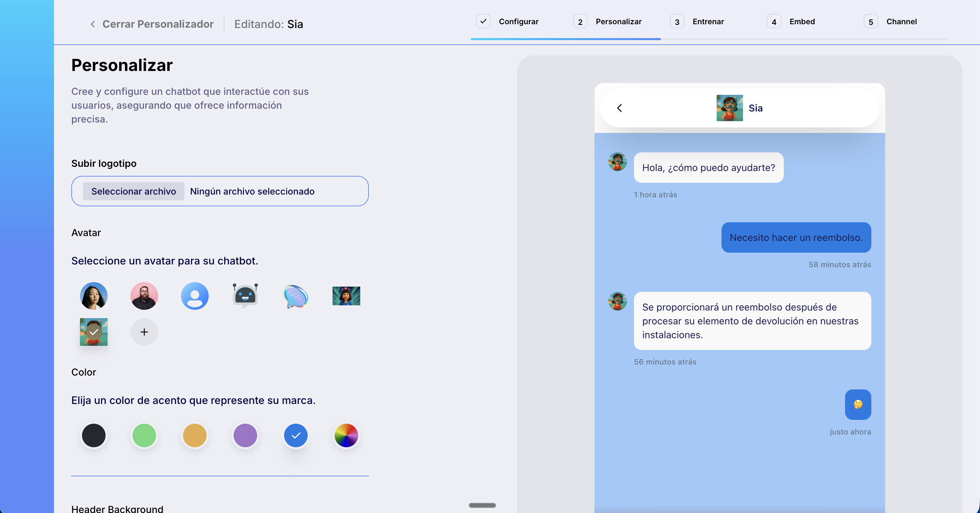
Task: Click Sia avatar in preview header
Action: (x=729, y=108)
